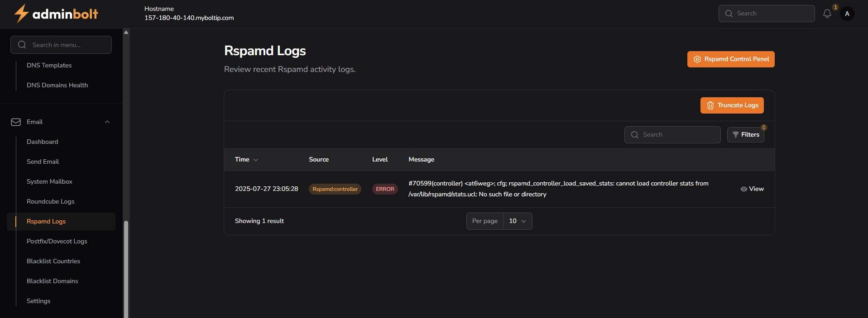
Task: Open Send Email page
Action: 43,161
